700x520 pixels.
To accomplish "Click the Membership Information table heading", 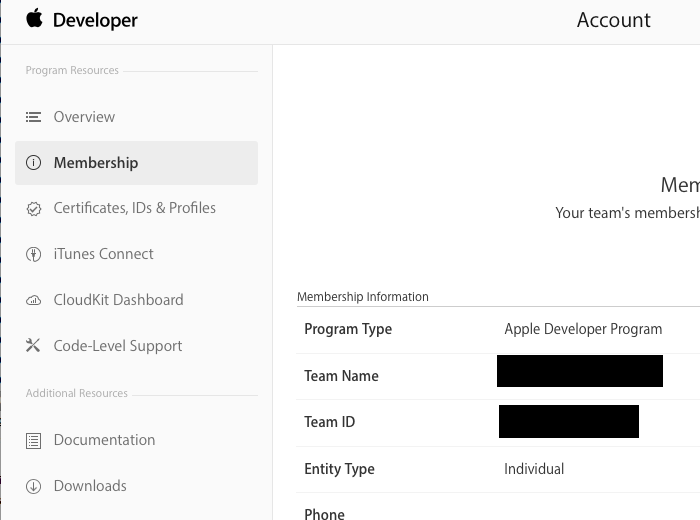I will tap(363, 297).
